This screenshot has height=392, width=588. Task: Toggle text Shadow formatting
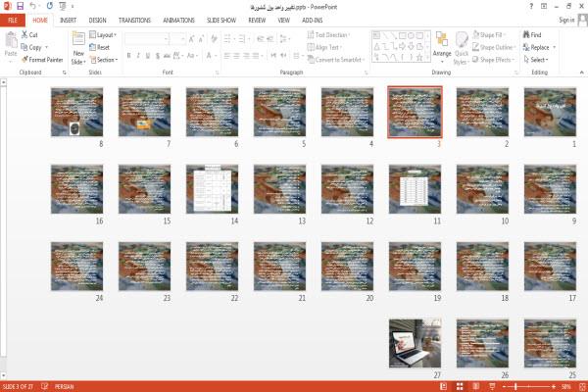click(158, 56)
